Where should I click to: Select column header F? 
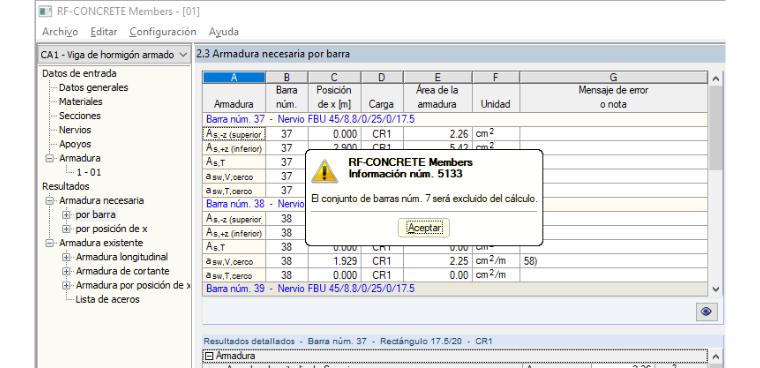(496, 77)
